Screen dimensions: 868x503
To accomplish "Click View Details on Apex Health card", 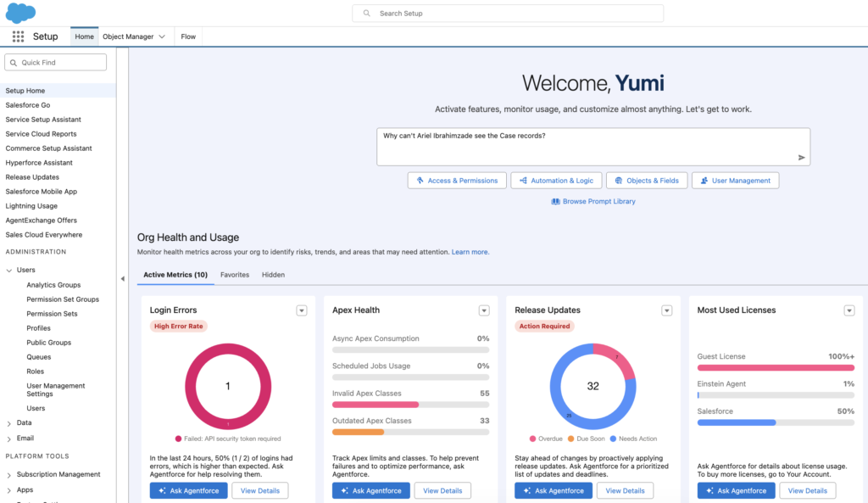I will (x=442, y=491).
